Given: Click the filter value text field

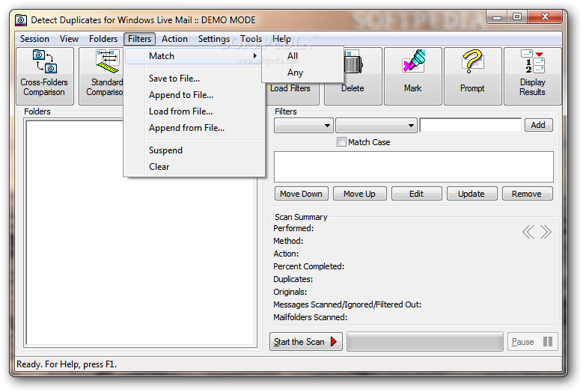Looking at the screenshot, I should [x=471, y=125].
